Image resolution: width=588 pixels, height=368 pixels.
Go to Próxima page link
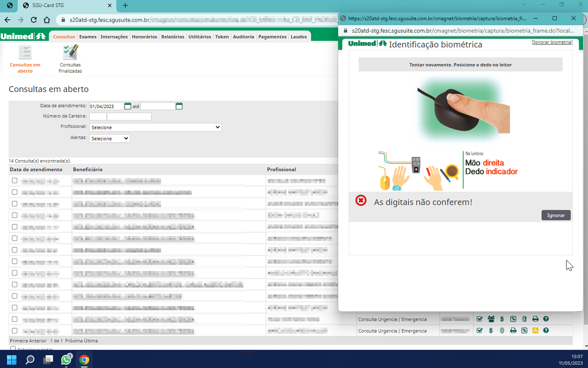[73, 341]
